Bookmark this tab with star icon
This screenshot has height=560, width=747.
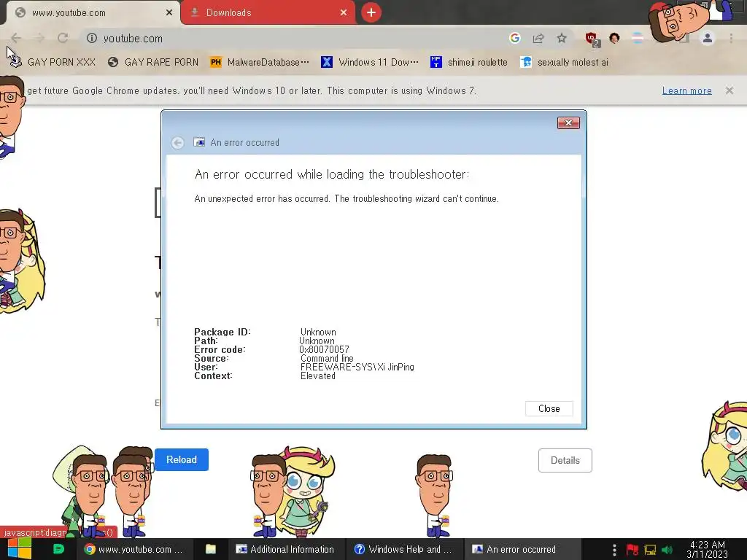[562, 38]
